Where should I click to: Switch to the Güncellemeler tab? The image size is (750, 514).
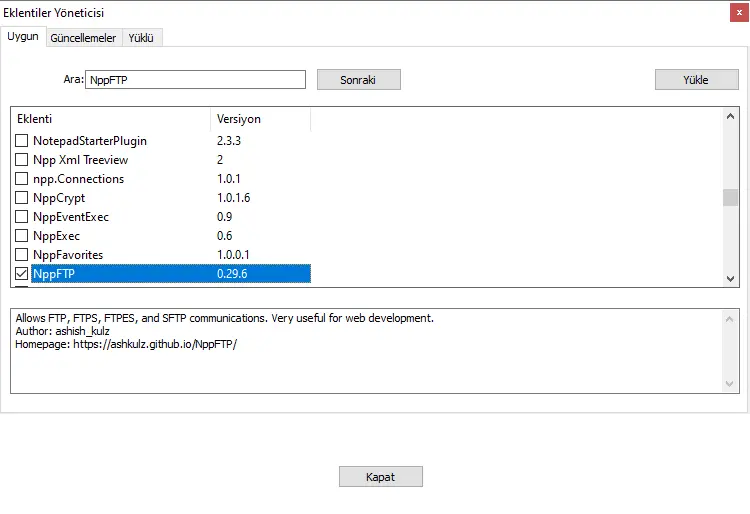point(83,38)
